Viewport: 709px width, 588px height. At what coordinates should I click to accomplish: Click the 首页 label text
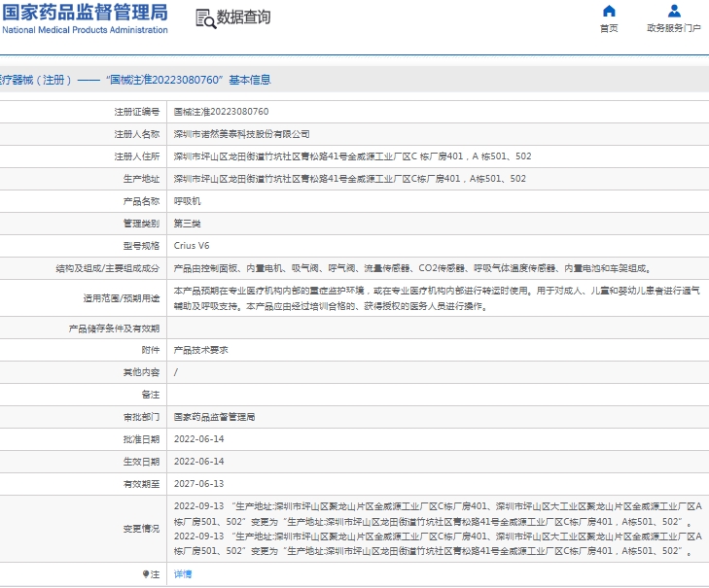[x=609, y=28]
